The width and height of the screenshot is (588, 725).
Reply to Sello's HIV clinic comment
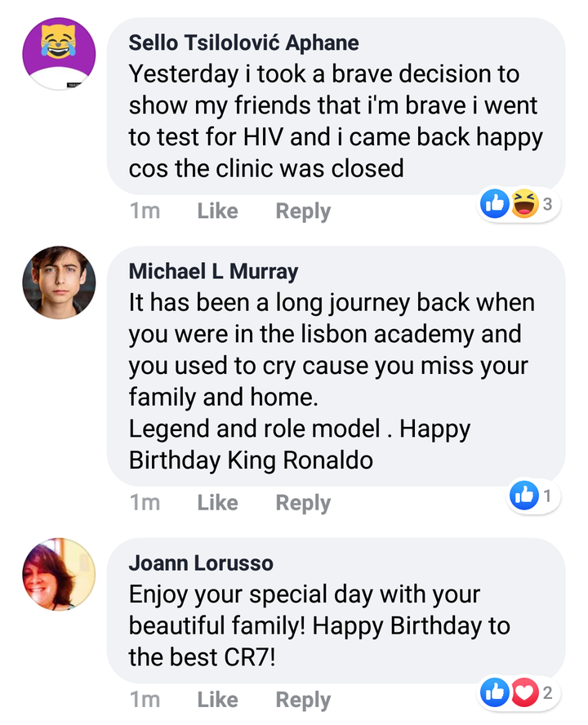[x=303, y=211]
